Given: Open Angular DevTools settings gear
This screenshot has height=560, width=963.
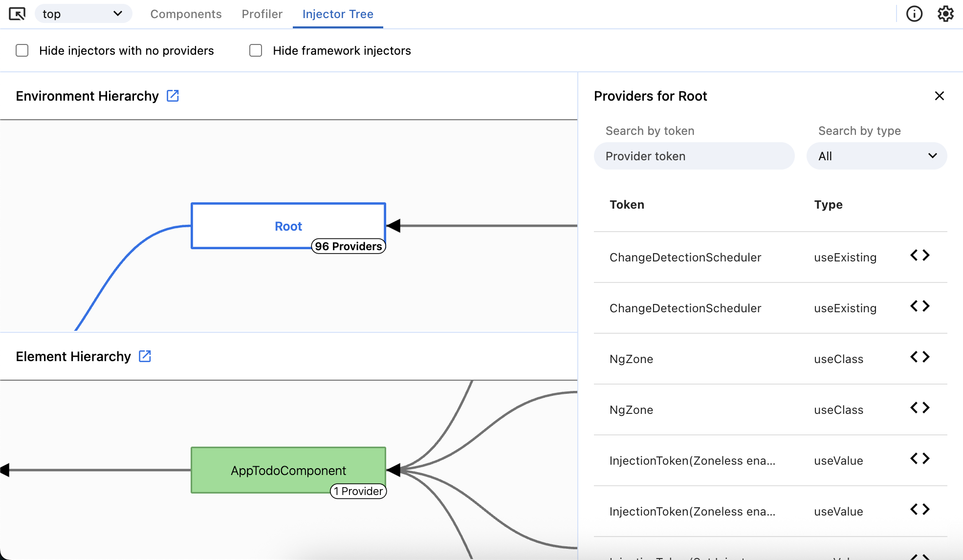Looking at the screenshot, I should click(x=946, y=14).
